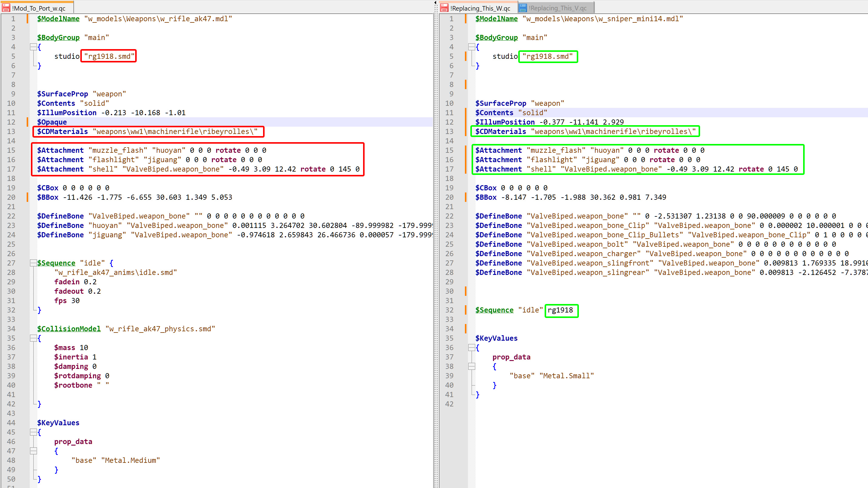Click unsaved disk icon on !Mod_To_Port_w.qc tab
This screenshot has width=868, height=488.
pos(6,8)
